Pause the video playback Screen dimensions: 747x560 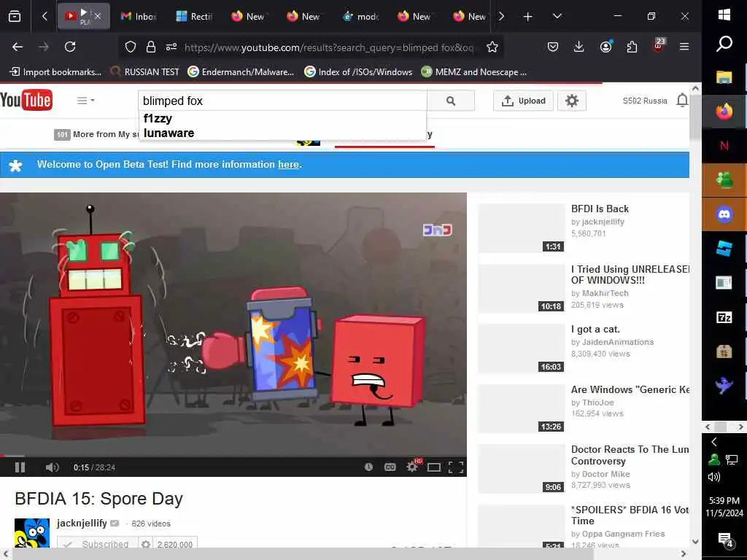coord(20,467)
